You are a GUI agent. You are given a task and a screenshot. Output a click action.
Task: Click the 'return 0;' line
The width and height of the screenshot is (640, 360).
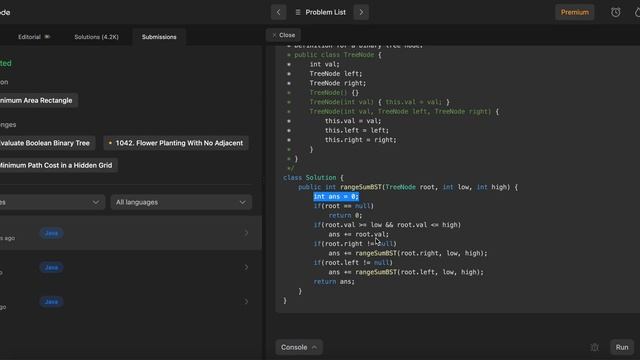click(345, 215)
